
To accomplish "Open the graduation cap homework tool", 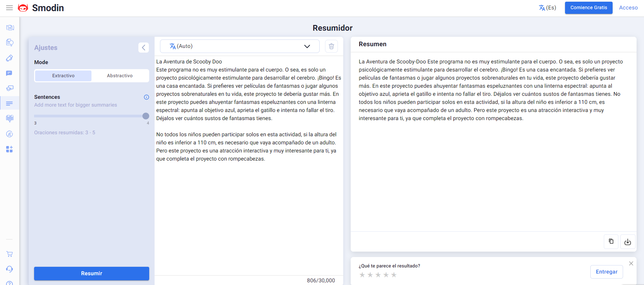I will [10, 88].
